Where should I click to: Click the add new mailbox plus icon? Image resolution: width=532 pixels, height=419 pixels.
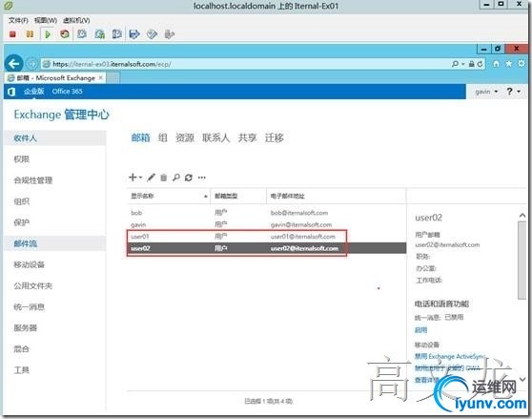tap(133, 178)
